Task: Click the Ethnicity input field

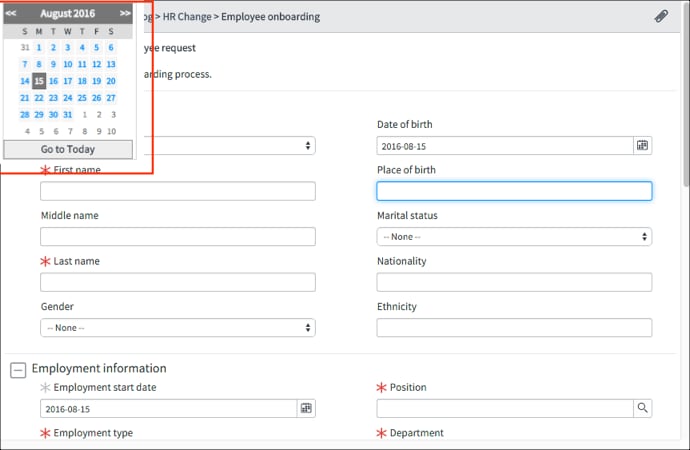Action: (x=514, y=328)
